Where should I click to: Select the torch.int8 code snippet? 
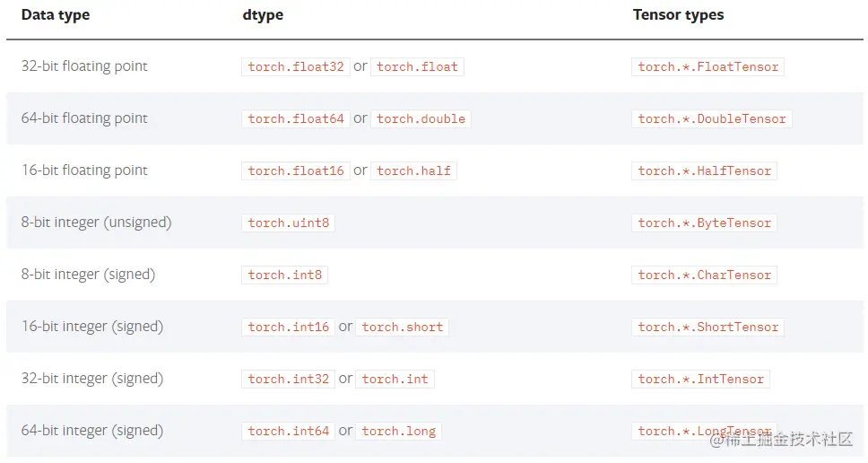(284, 275)
